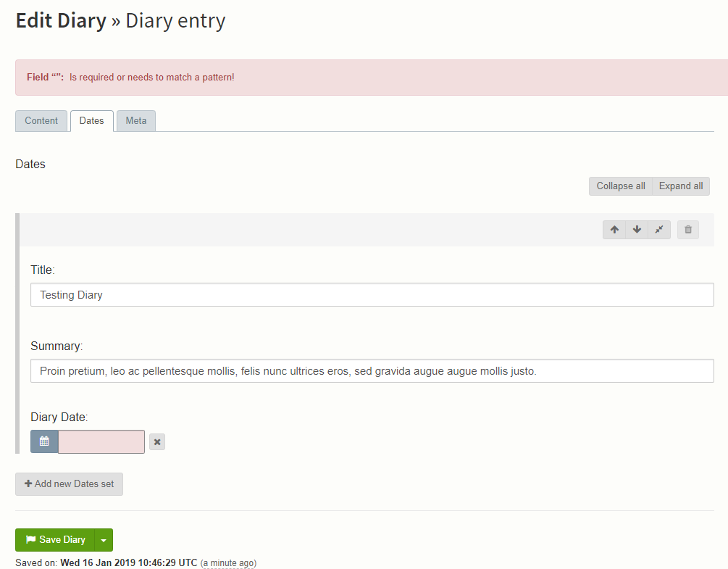Switch to the Meta tab

click(x=135, y=120)
